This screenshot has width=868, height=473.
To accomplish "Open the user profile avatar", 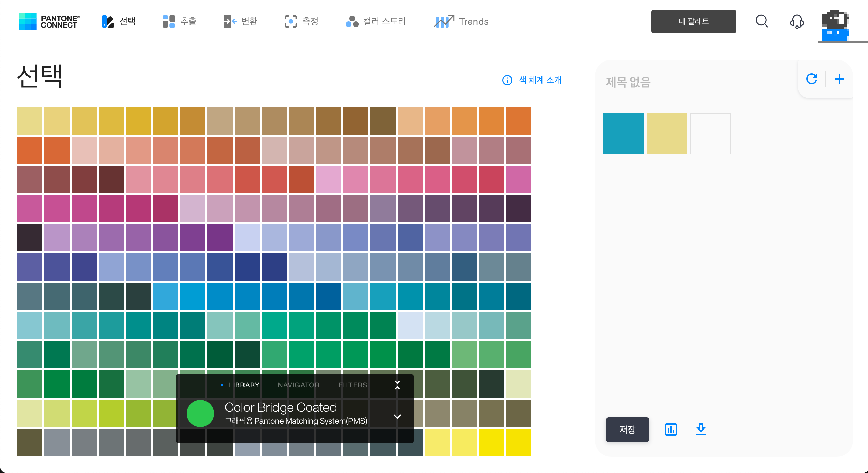I will tap(835, 25).
